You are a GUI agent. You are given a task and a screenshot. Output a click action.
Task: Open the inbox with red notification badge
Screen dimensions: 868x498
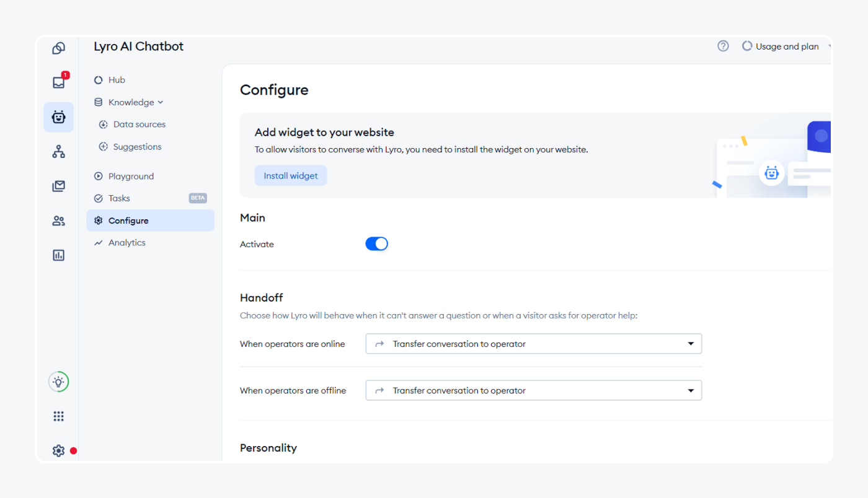59,82
